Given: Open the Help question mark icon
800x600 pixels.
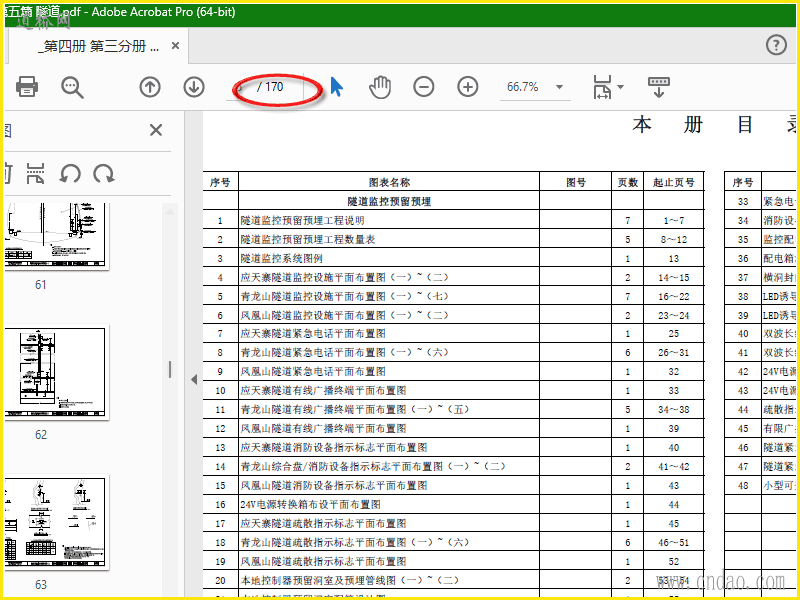Looking at the screenshot, I should (x=776, y=45).
